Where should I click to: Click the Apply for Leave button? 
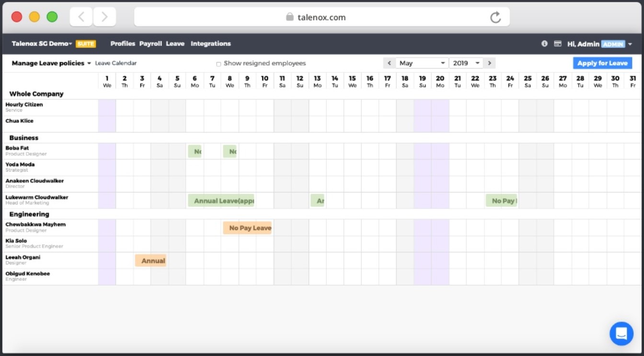602,63
